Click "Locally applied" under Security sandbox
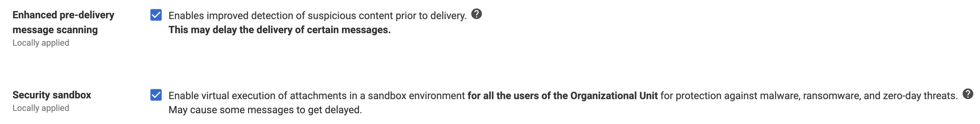Image resolution: width=980 pixels, height=124 pixels. pos(41,108)
